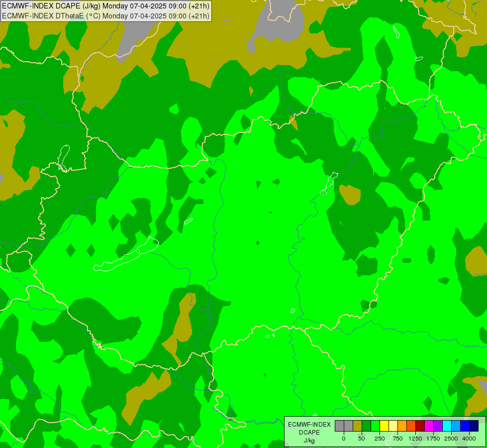Click the amber orange legend swatch
487x448 pixels.
(402, 426)
